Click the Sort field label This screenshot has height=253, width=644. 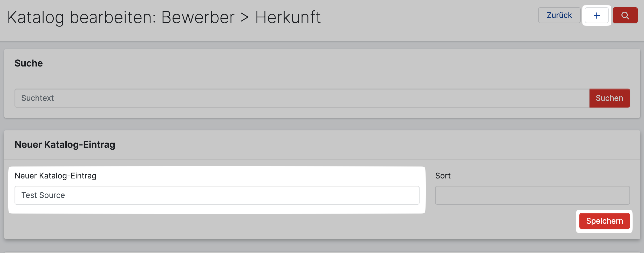point(443,176)
